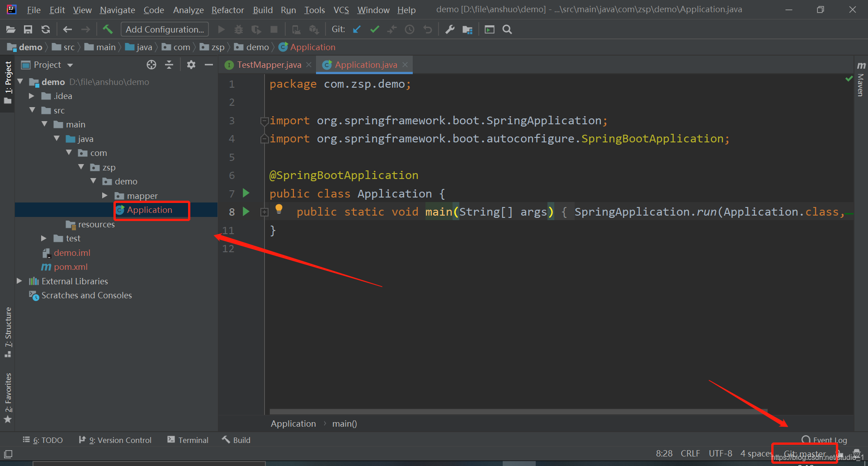Click the java breadcrumb in navigation bar
The image size is (868, 466).
[x=139, y=47]
